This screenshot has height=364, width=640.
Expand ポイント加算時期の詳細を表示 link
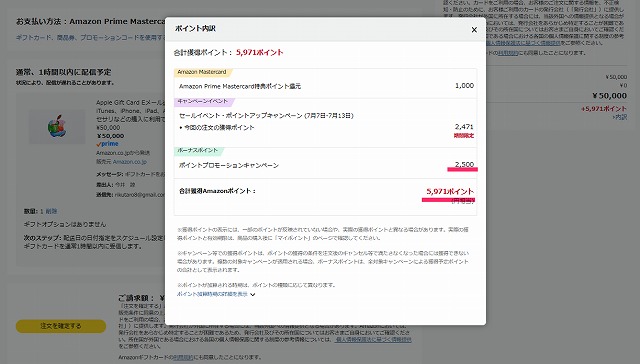point(212,294)
